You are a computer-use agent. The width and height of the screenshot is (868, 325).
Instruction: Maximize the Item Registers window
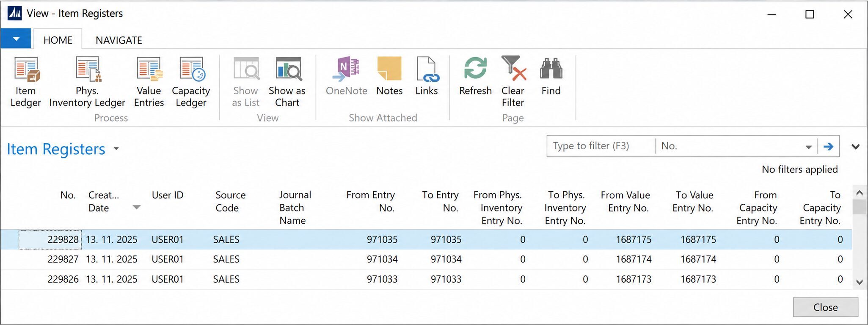[x=810, y=14]
